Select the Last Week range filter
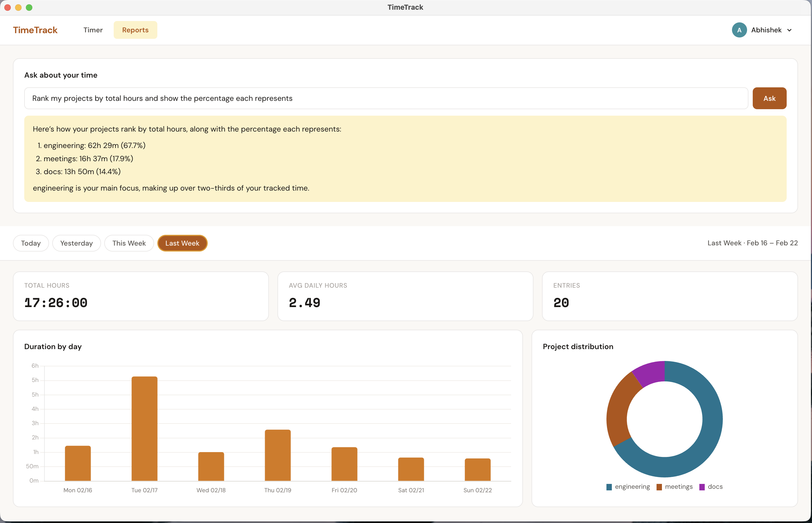This screenshot has height=523, width=812. coord(182,243)
